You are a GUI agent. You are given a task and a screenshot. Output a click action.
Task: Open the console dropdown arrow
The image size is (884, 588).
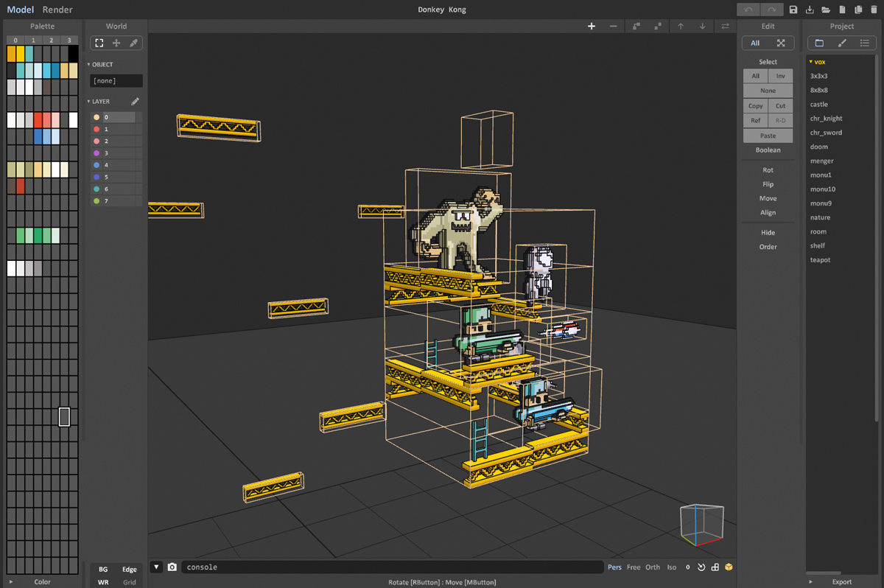(x=156, y=567)
